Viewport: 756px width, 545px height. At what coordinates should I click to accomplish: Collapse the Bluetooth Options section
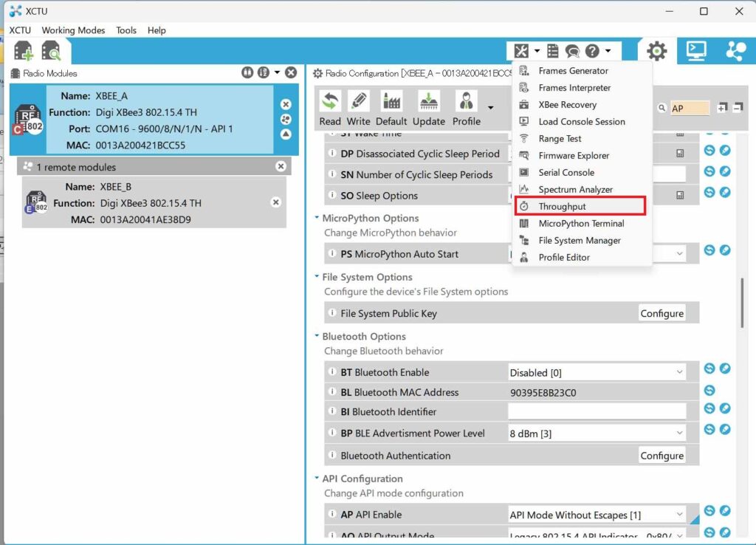click(317, 336)
